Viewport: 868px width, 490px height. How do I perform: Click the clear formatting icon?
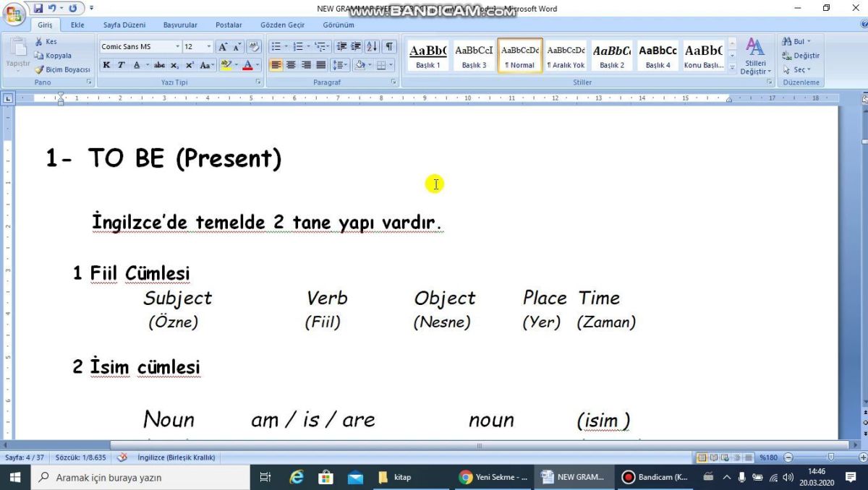[x=253, y=47]
